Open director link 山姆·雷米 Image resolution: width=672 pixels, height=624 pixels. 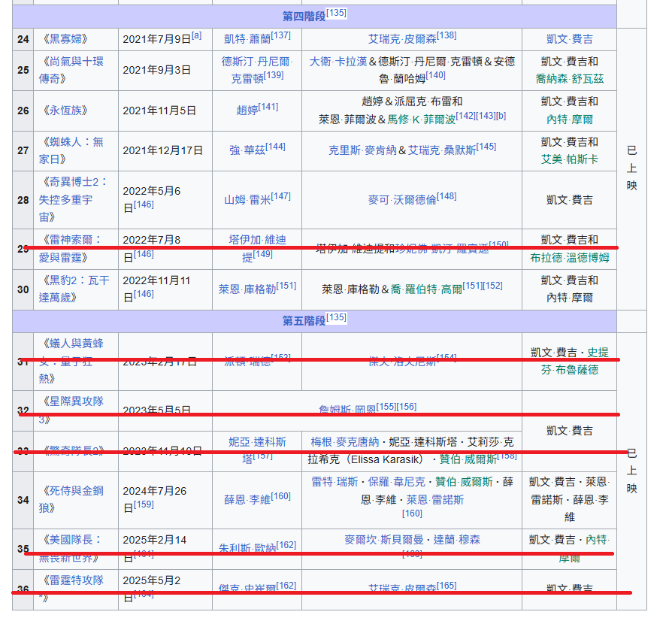pyautogui.click(x=247, y=200)
